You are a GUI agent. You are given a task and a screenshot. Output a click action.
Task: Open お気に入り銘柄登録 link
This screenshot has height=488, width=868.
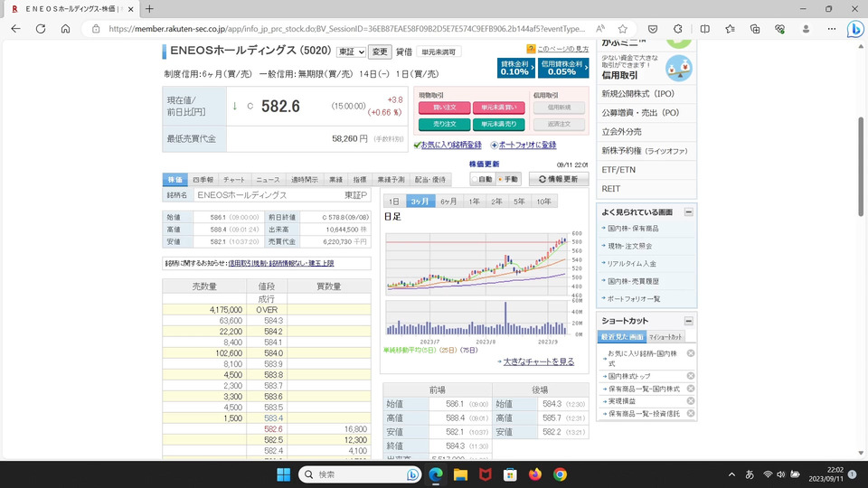click(451, 145)
